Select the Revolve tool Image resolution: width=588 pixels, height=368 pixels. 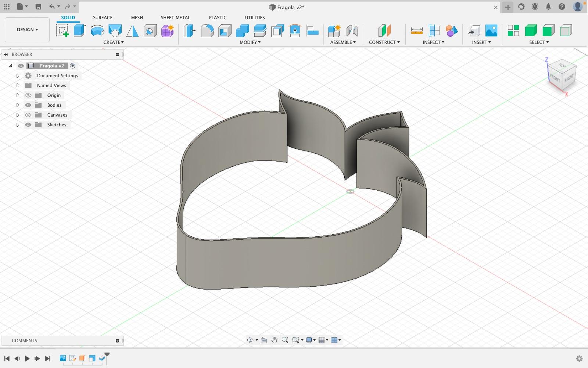[97, 31]
